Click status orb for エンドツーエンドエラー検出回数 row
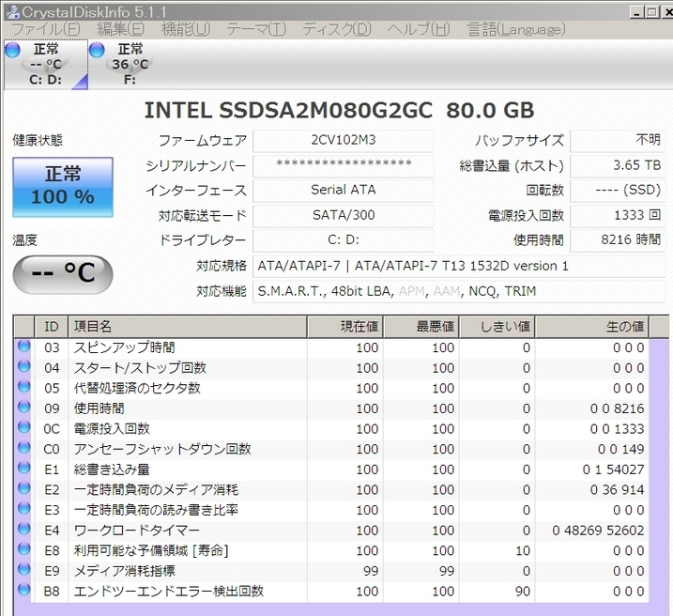673x616 pixels. tap(23, 592)
